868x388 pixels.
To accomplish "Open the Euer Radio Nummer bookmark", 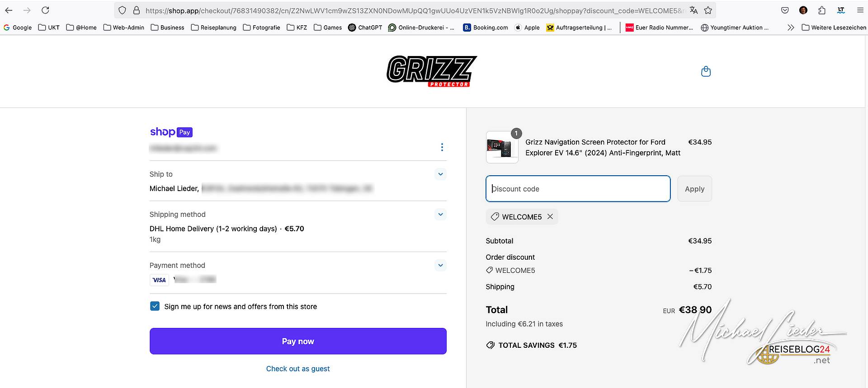I will tap(659, 28).
